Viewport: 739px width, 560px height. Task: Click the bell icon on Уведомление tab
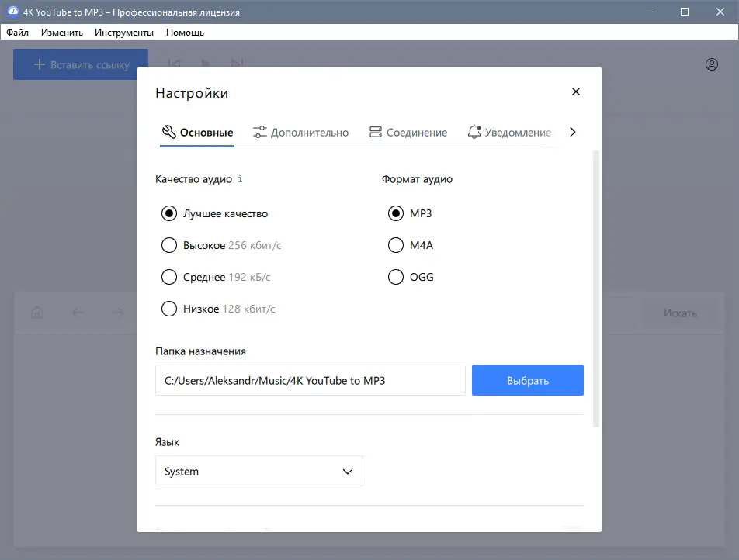tap(474, 132)
